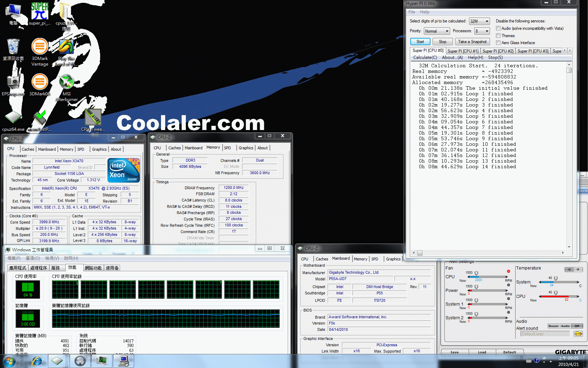The width and height of the screenshot is (588, 368).
Task: Click Super PI vertical scrollbar thumb
Action: pyautogui.click(x=569, y=70)
